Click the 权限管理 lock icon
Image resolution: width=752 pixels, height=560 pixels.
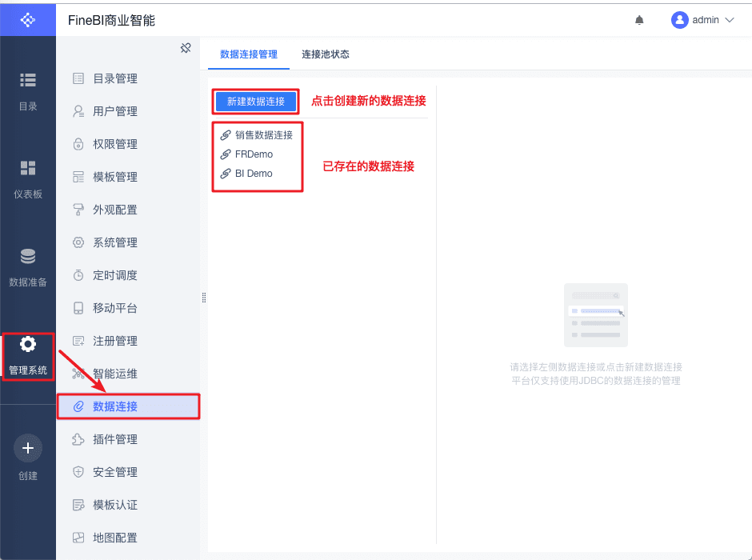point(78,144)
